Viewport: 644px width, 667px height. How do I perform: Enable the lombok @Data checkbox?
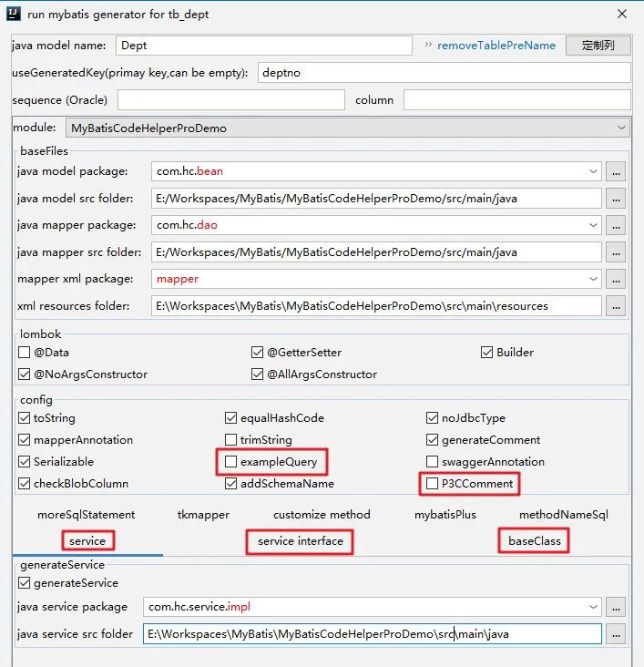pos(25,353)
